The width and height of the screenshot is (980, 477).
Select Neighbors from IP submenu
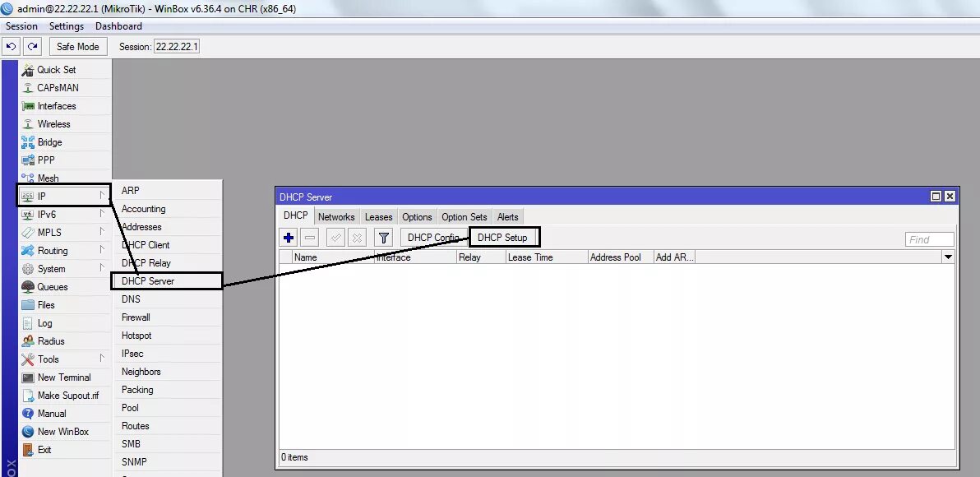141,372
